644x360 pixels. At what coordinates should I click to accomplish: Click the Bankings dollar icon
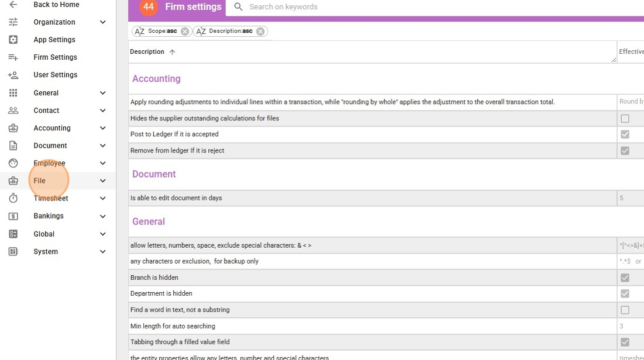13,216
